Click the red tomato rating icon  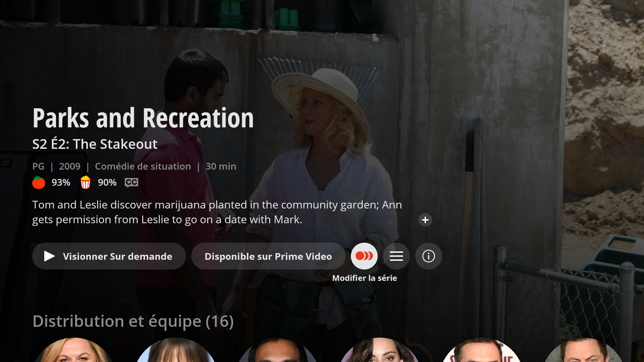39,182
